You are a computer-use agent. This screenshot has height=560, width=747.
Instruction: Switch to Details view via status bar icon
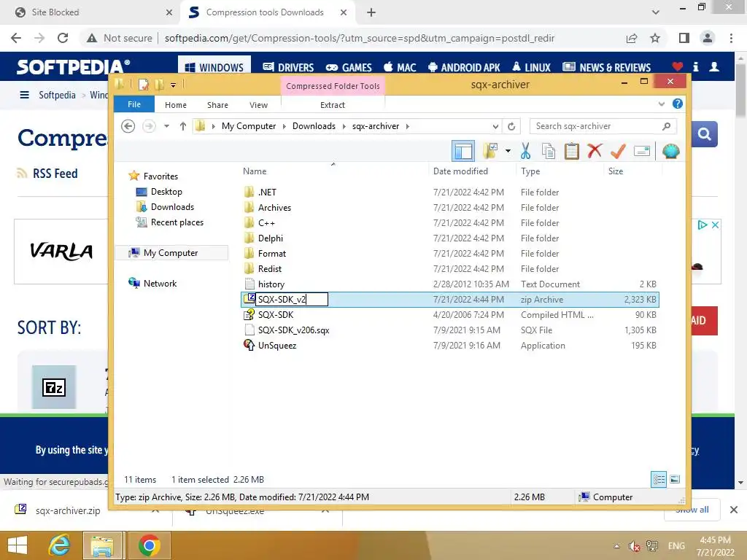pyautogui.click(x=659, y=479)
